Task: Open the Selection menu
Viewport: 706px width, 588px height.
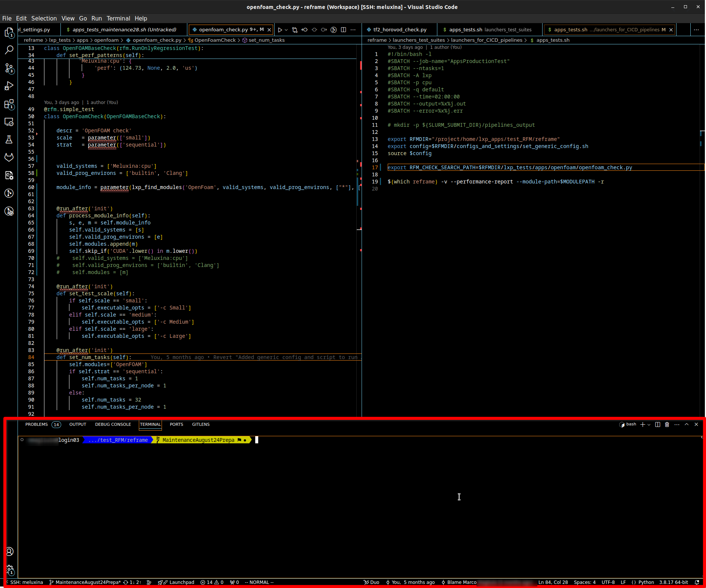Action: pos(44,18)
